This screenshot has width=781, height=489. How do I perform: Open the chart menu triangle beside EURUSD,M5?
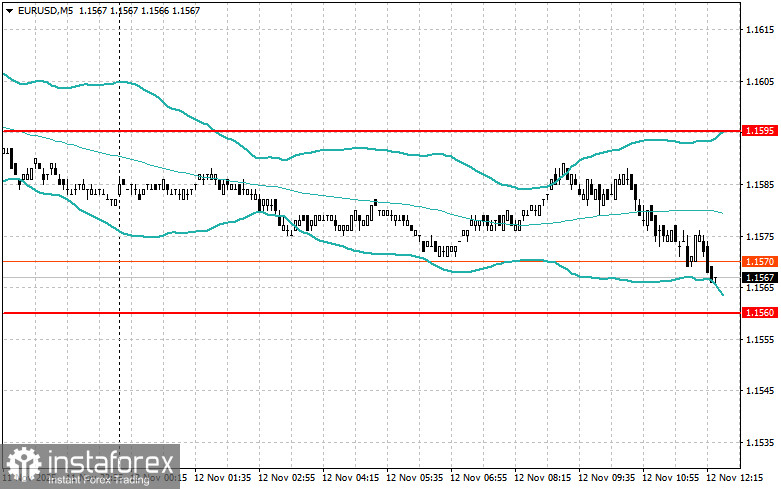[9, 10]
